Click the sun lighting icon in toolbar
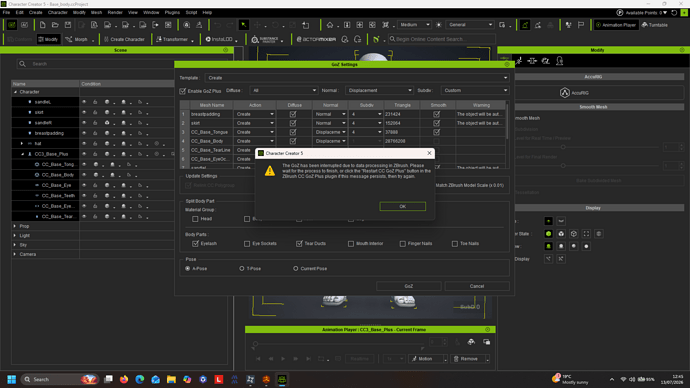Image resolution: width=690 pixels, height=388 pixels. pos(439,25)
